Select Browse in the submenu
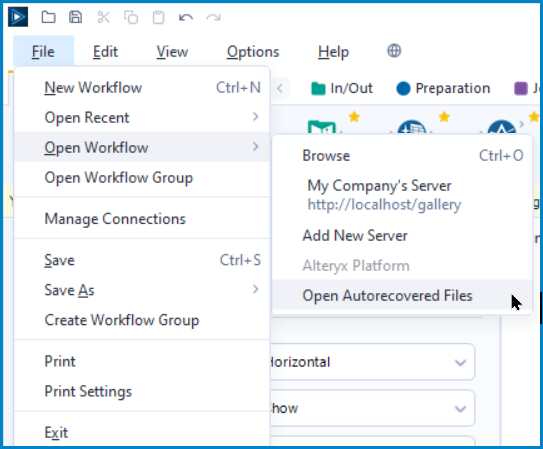 (x=402, y=155)
